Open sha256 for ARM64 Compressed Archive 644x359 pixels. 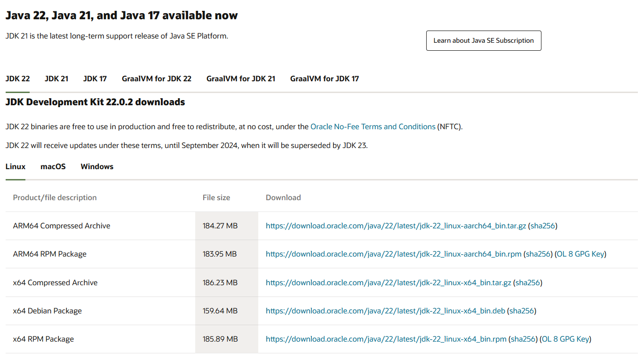tap(543, 226)
